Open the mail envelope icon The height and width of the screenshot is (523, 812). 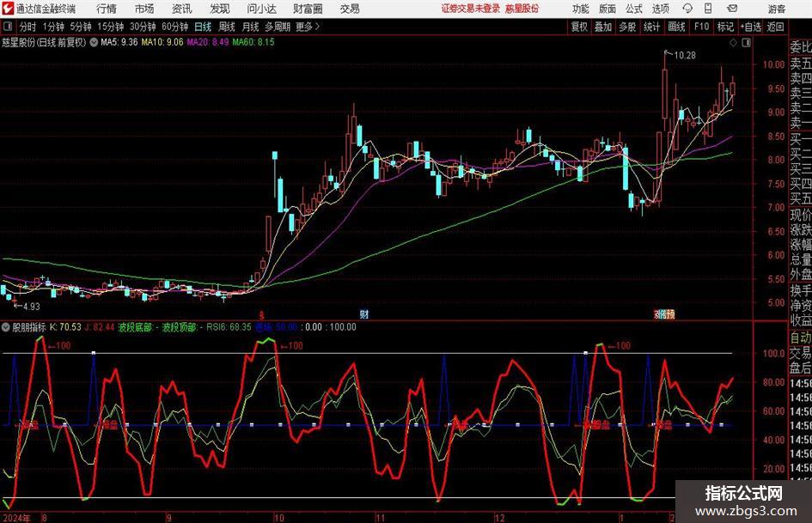pos(732,9)
